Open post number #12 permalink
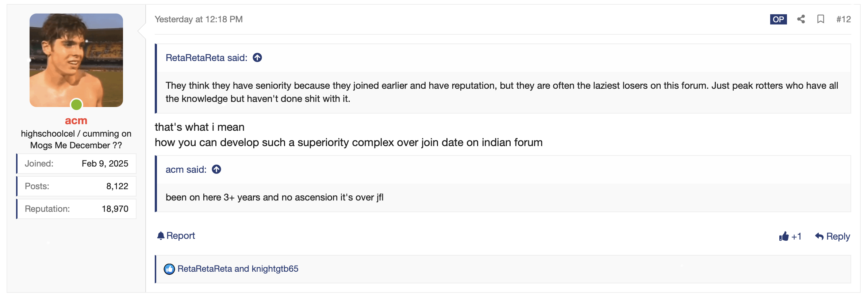 (844, 19)
